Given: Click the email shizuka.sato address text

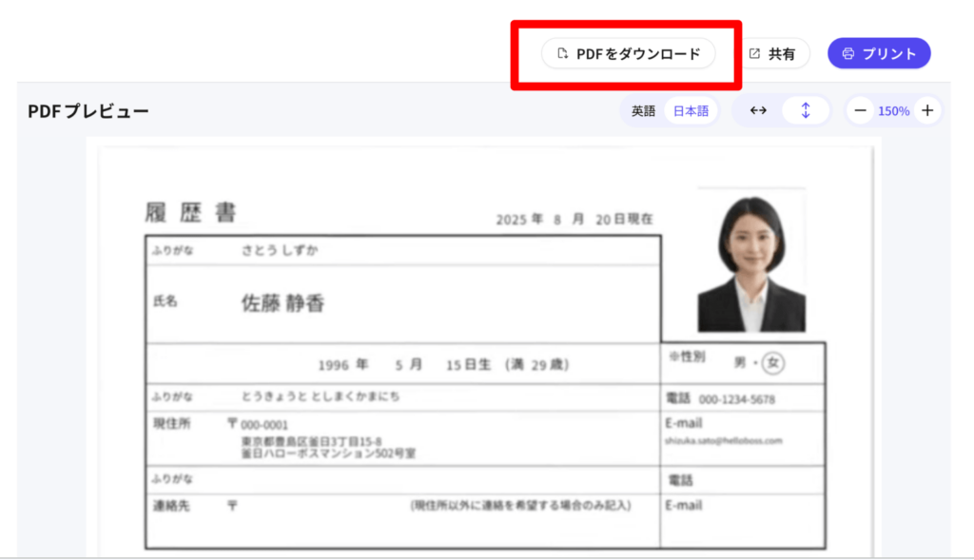Looking at the screenshot, I should [723, 441].
